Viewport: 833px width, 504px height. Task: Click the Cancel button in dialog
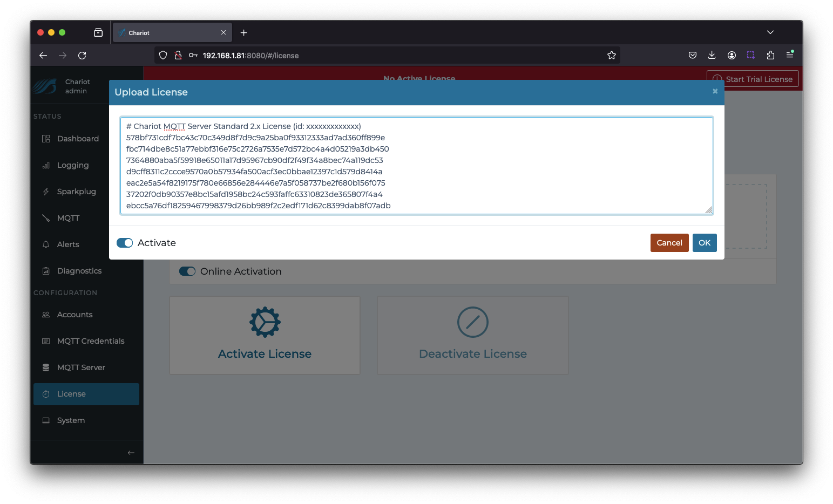(669, 243)
